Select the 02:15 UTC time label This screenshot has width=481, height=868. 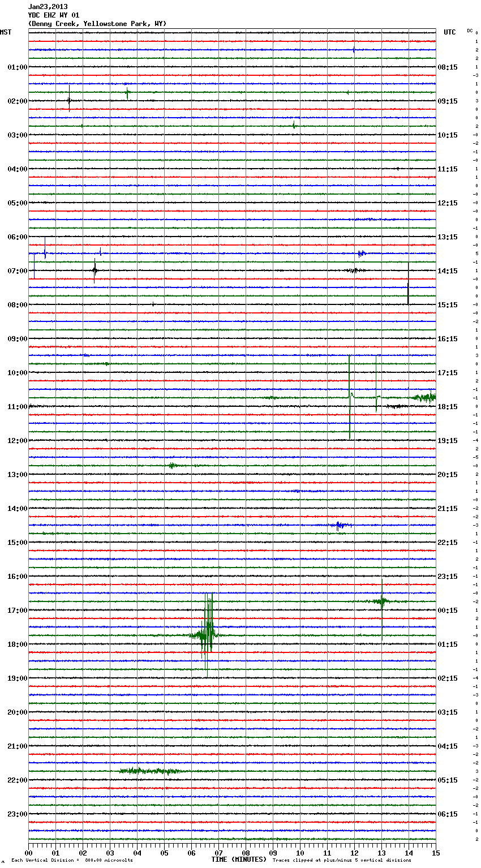pos(448,678)
